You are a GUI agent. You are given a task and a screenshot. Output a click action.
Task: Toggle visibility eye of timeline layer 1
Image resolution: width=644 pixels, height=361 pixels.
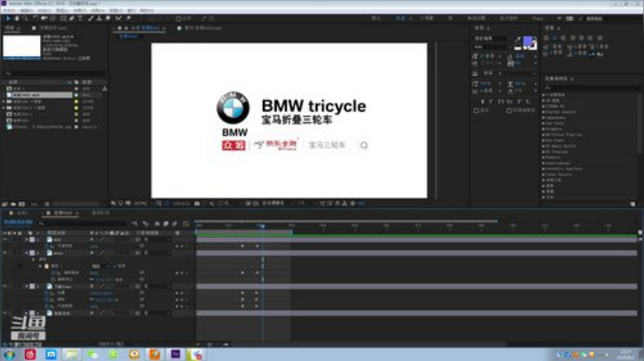pos(5,239)
